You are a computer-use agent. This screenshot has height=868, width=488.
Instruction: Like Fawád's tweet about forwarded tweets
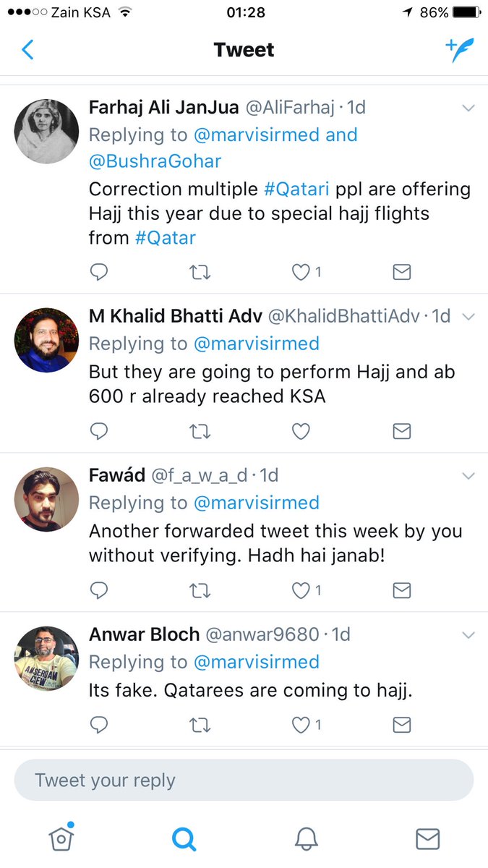point(301,590)
